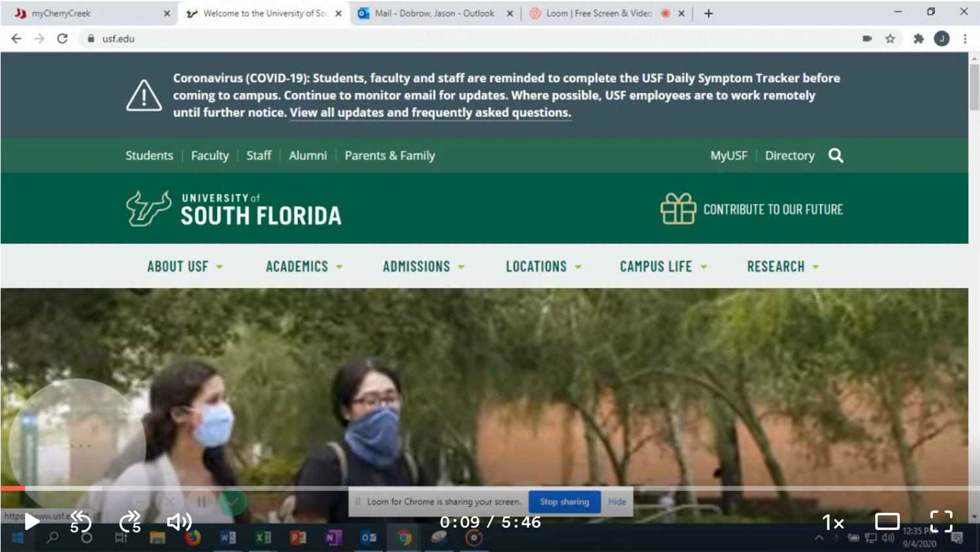The image size is (980, 552).
Task: Open Excel from the taskbar
Action: coord(263,538)
